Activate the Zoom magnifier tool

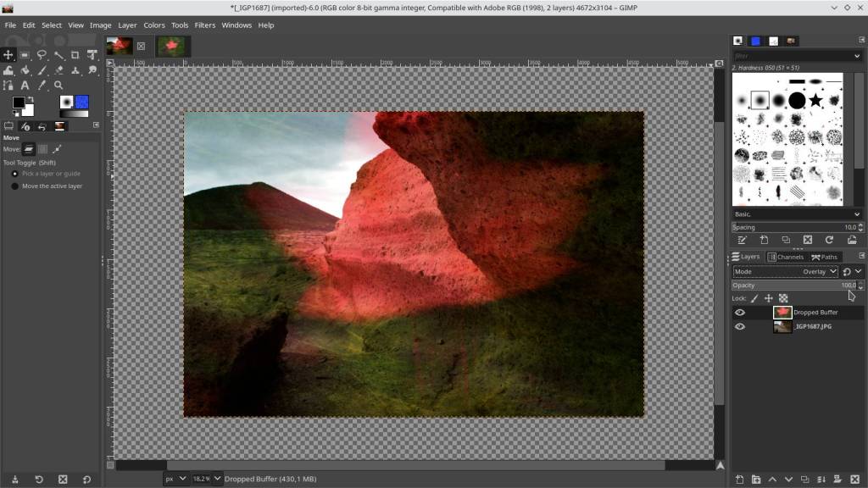[58, 85]
